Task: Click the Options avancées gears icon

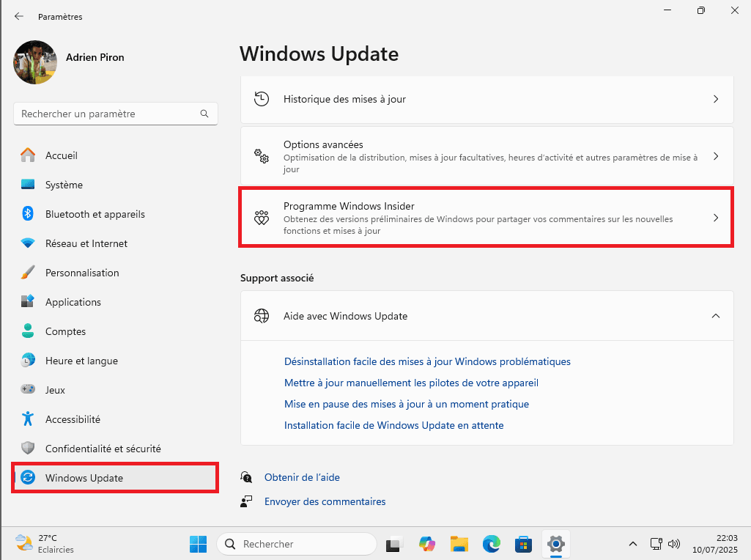Action: [262, 156]
